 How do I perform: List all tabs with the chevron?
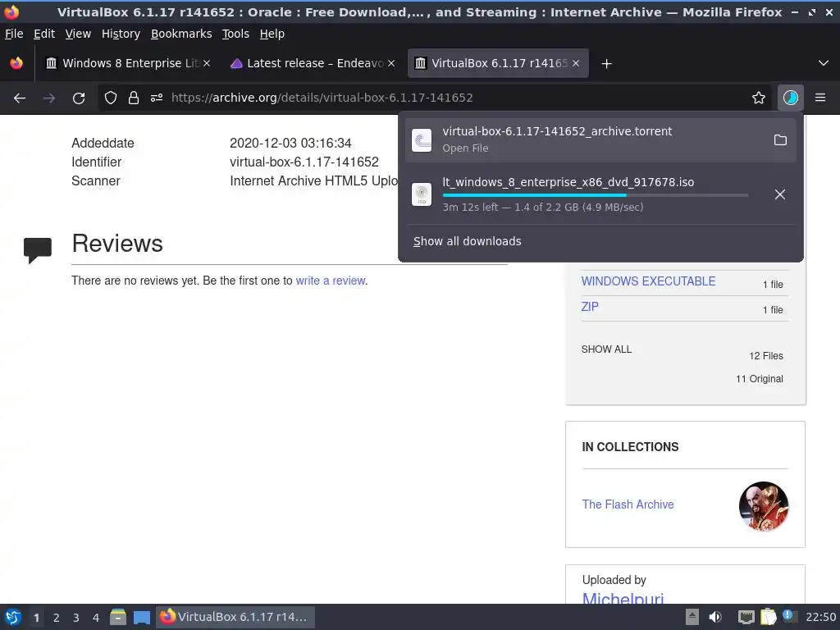[824, 63]
